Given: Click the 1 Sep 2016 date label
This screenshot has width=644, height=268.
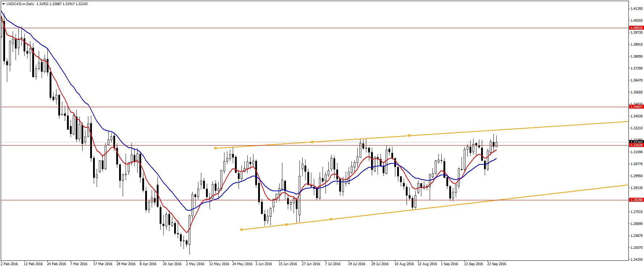Looking at the screenshot, I should (x=450, y=264).
